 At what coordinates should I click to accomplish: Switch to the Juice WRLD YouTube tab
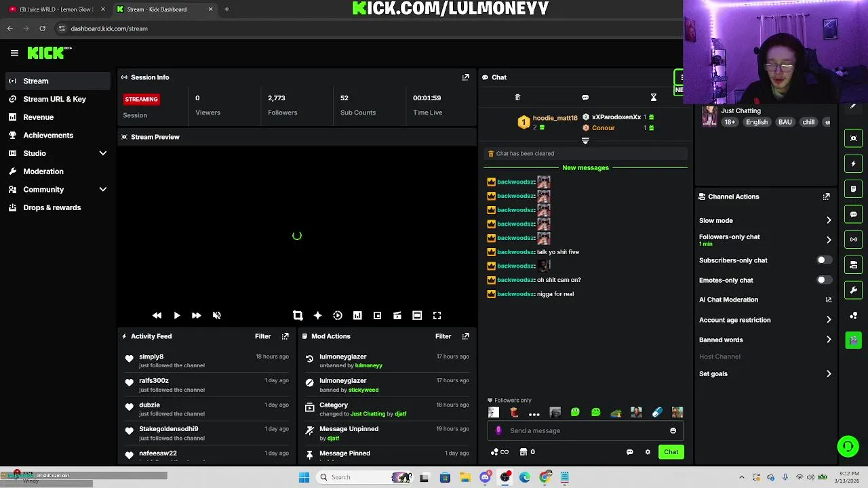pos(56,9)
